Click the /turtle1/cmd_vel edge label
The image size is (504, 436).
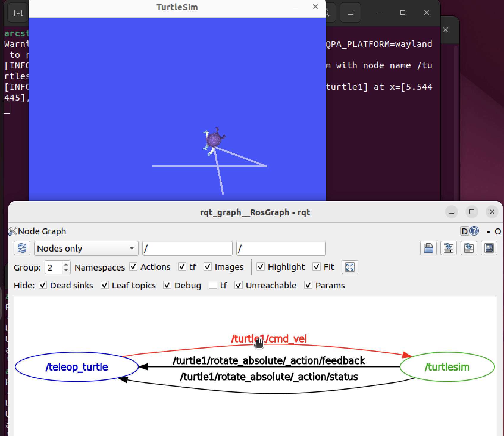pos(269,339)
